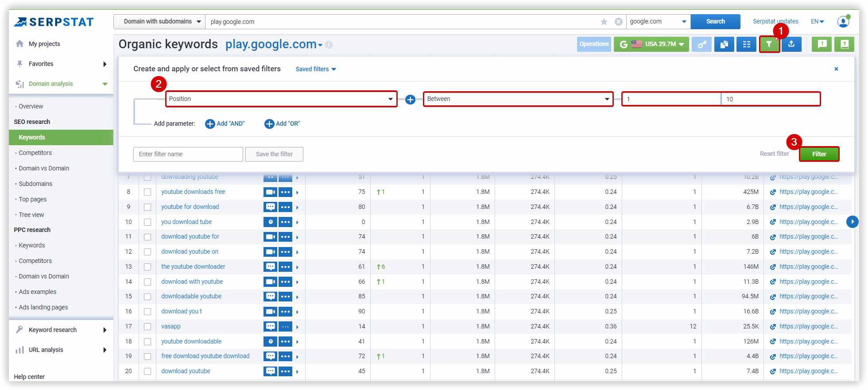Open the copy-to-clipboard toolbar icon
The height and width of the screenshot is (390, 868).
(x=724, y=44)
